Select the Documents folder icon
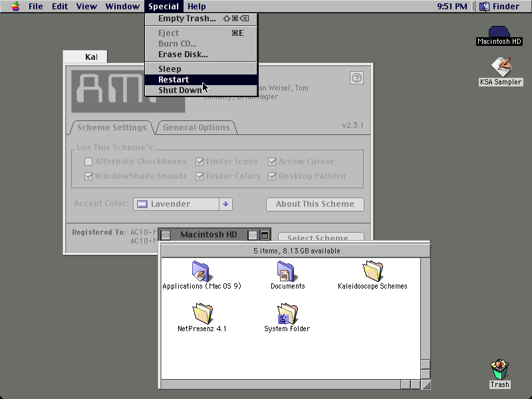This screenshot has height=399, width=532. (286, 271)
